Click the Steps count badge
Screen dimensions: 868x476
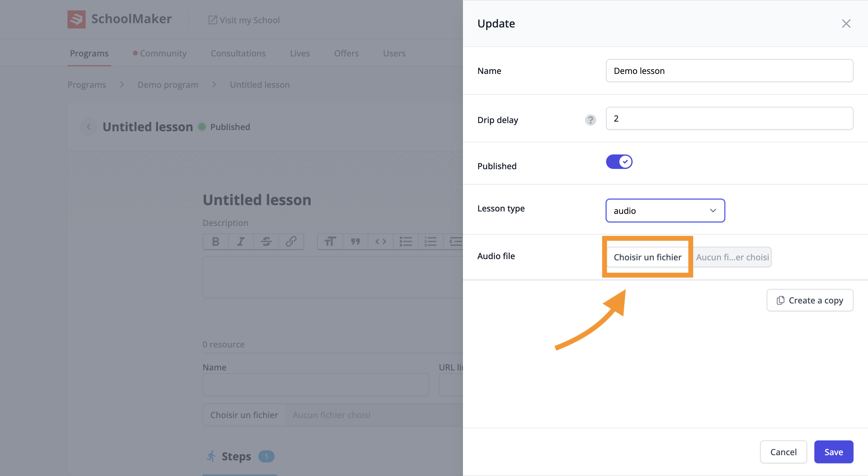(266, 456)
